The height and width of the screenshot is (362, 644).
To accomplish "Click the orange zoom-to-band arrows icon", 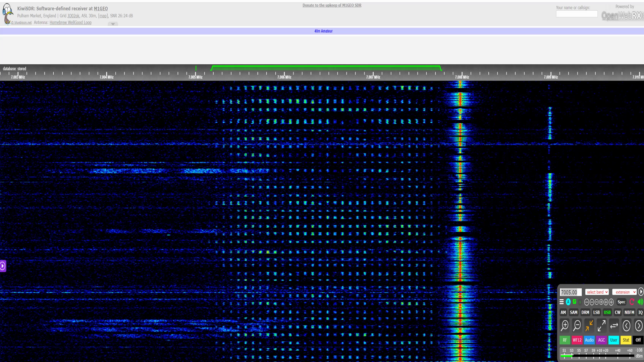I will pyautogui.click(x=589, y=325).
